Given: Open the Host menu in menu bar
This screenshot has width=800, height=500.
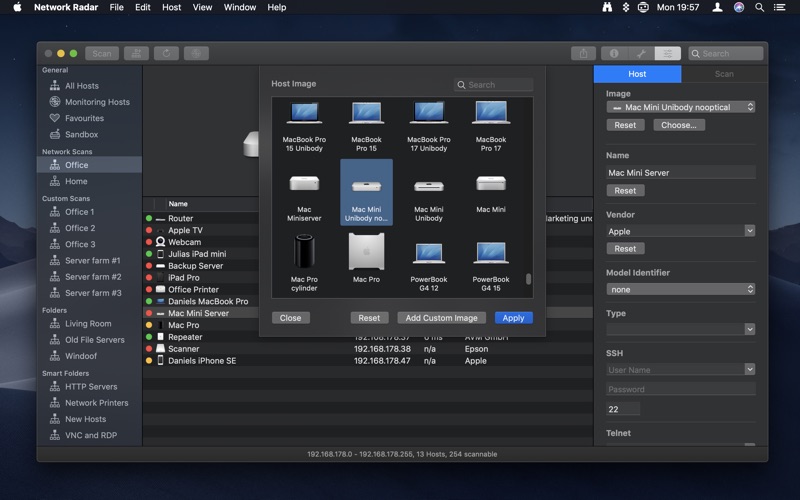Looking at the screenshot, I should point(171,7).
